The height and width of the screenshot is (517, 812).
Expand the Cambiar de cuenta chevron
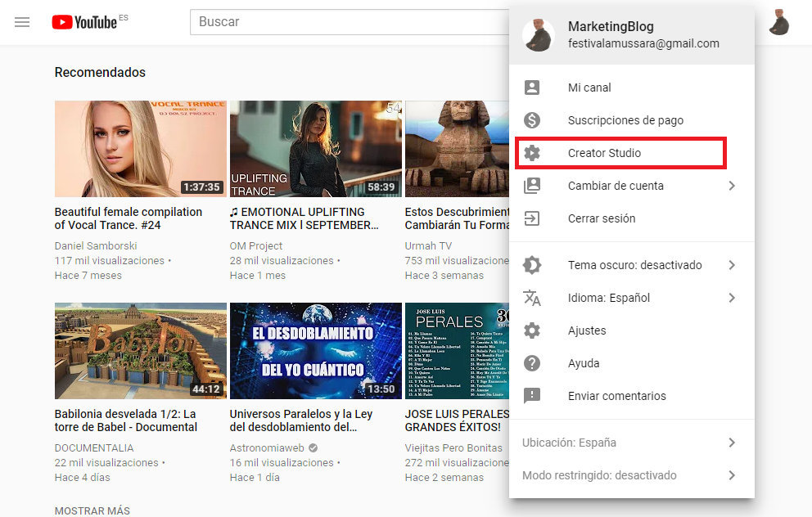click(733, 186)
